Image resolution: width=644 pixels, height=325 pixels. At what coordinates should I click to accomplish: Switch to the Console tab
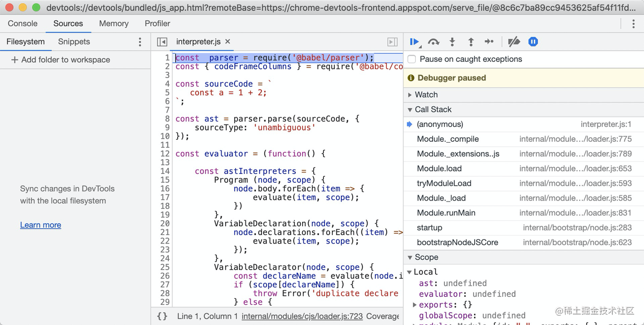pyautogui.click(x=23, y=24)
